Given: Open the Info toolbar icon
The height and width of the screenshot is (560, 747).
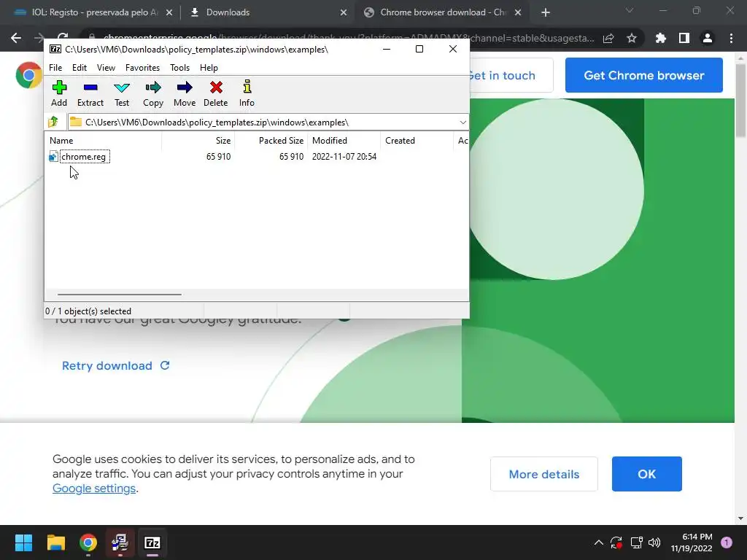Looking at the screenshot, I should tap(247, 93).
